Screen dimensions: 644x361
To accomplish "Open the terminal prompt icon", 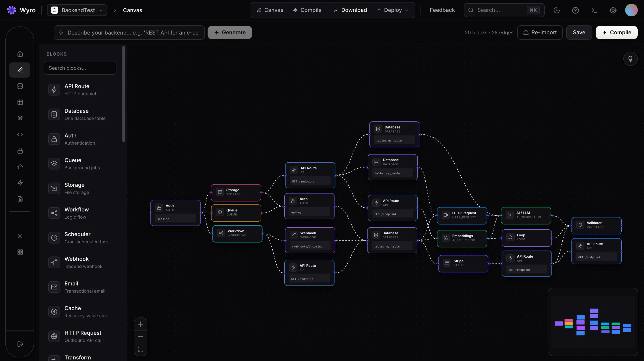I will (x=594, y=10).
